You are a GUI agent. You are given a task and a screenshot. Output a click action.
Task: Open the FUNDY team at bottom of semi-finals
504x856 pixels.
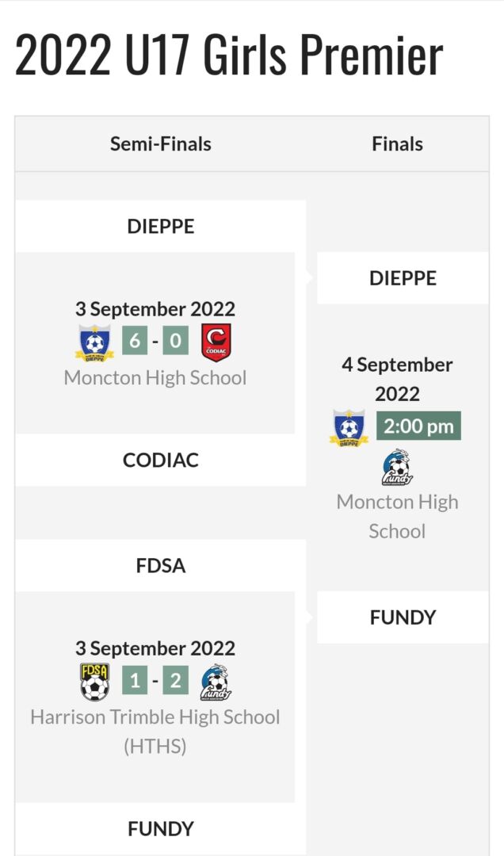point(161,829)
